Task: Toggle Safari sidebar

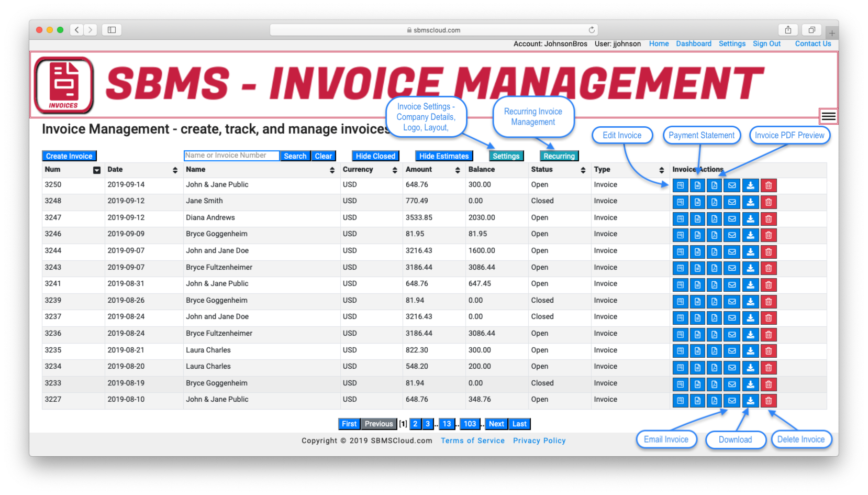Action: pyautogui.click(x=112, y=30)
